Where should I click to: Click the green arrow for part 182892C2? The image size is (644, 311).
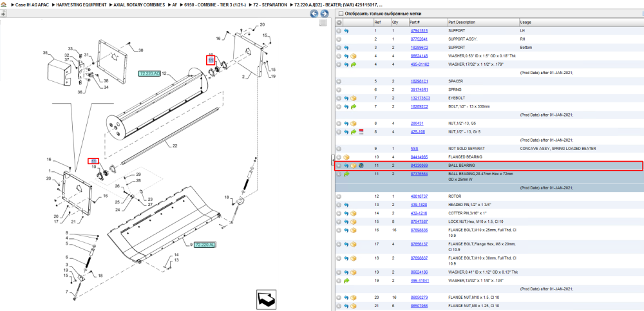pyautogui.click(x=354, y=107)
